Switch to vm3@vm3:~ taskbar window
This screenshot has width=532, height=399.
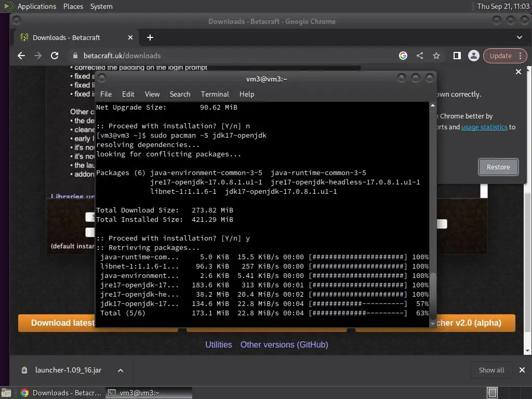click(149, 393)
